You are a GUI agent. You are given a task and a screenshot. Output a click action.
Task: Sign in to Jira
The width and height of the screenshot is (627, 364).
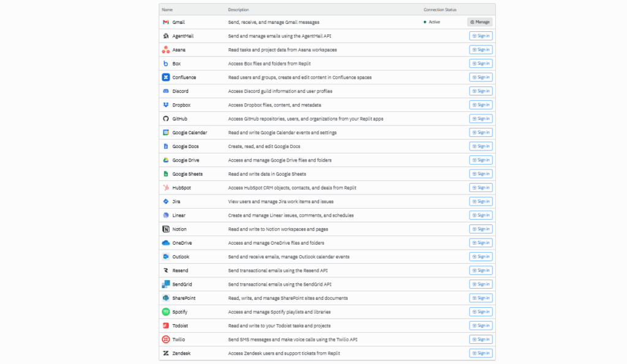click(x=481, y=201)
